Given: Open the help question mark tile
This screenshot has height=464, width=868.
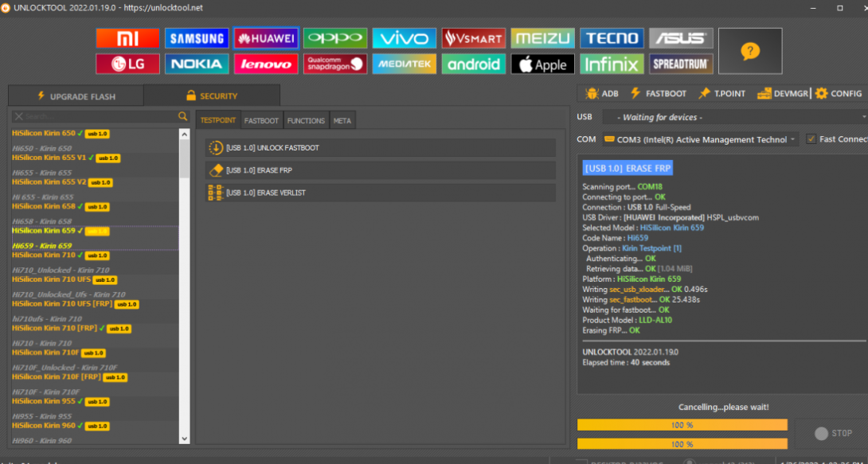Looking at the screenshot, I should coord(750,51).
